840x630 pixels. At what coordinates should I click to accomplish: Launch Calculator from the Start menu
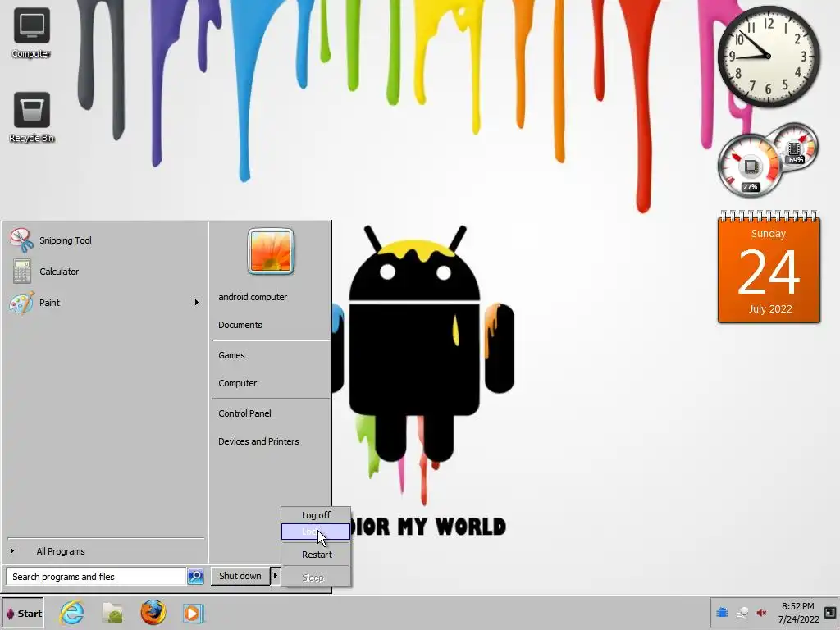coord(105,272)
